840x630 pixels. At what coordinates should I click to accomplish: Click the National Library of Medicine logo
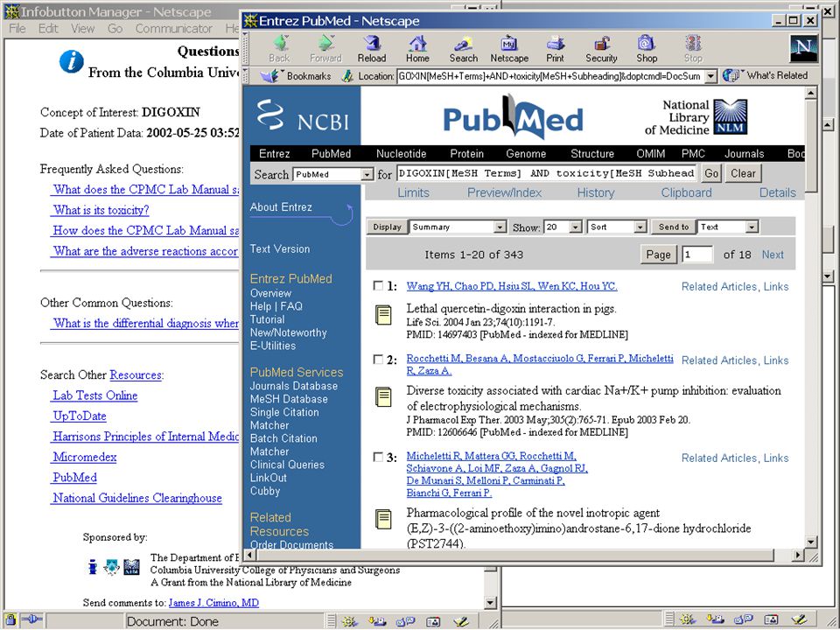[x=696, y=116]
